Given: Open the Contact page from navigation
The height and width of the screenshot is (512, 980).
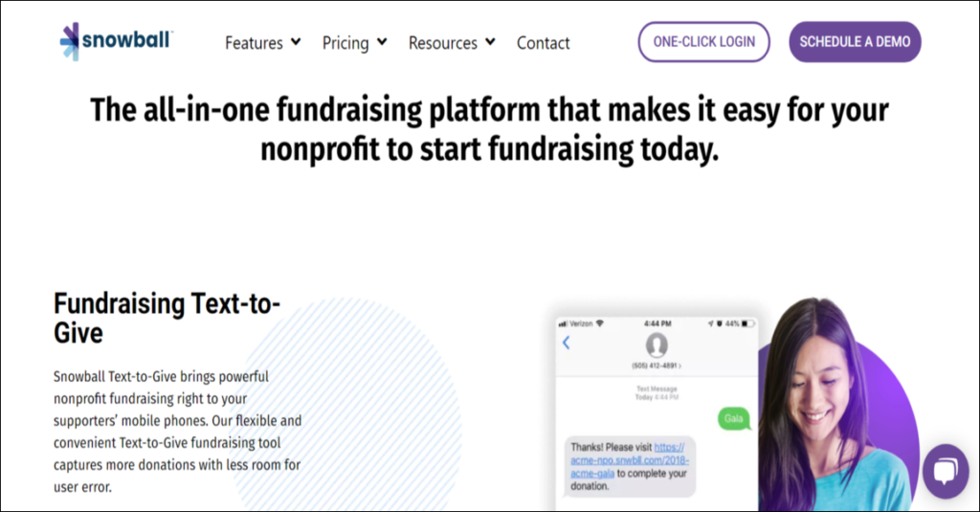Looking at the screenshot, I should point(543,43).
